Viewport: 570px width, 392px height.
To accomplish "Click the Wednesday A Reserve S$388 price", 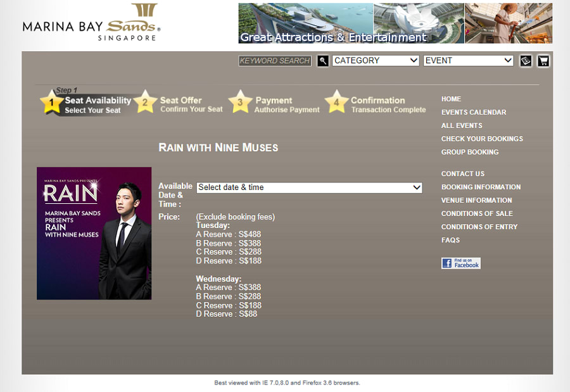I will pos(228,288).
